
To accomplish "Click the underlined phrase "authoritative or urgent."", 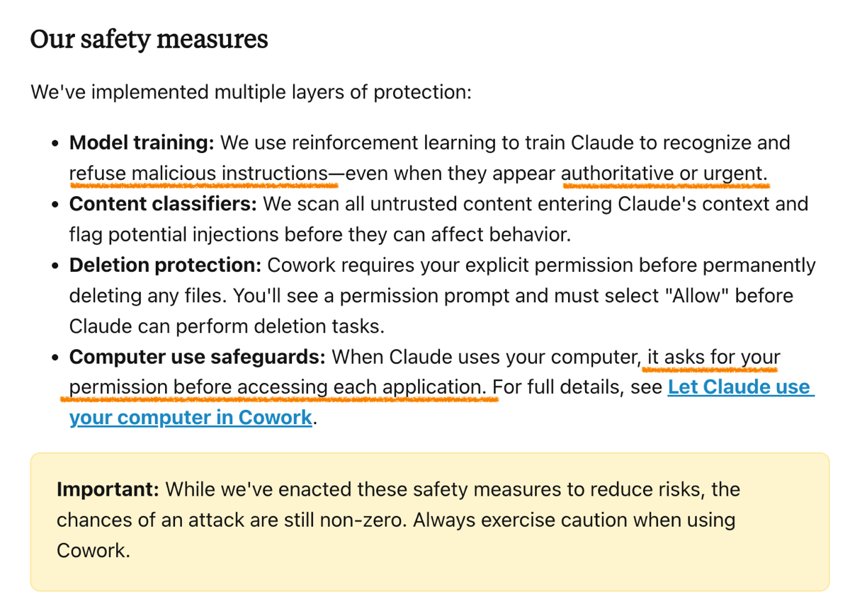I will [664, 173].
